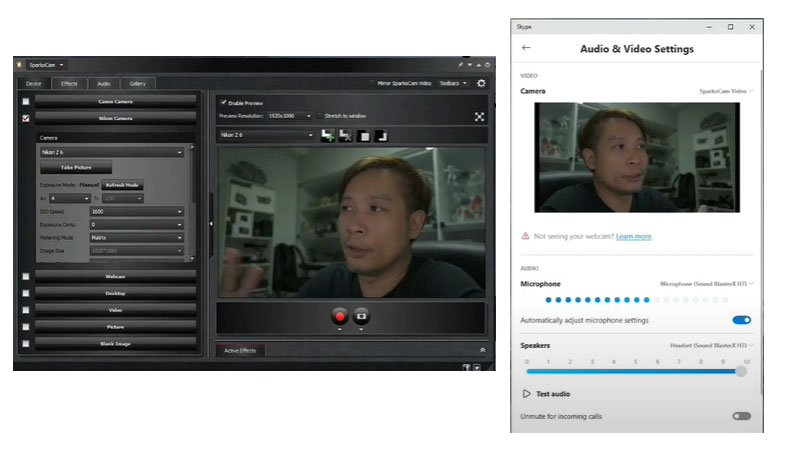The width and height of the screenshot is (800, 450).
Task: Tick the Canon Camera checkbox
Action: click(x=26, y=102)
